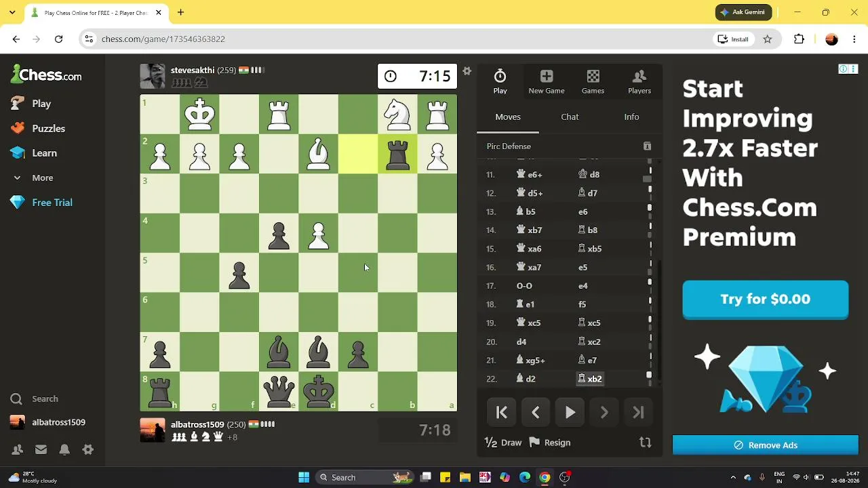Click the black rook on b2
Viewport: 868px width, 488px height.
[397, 155]
